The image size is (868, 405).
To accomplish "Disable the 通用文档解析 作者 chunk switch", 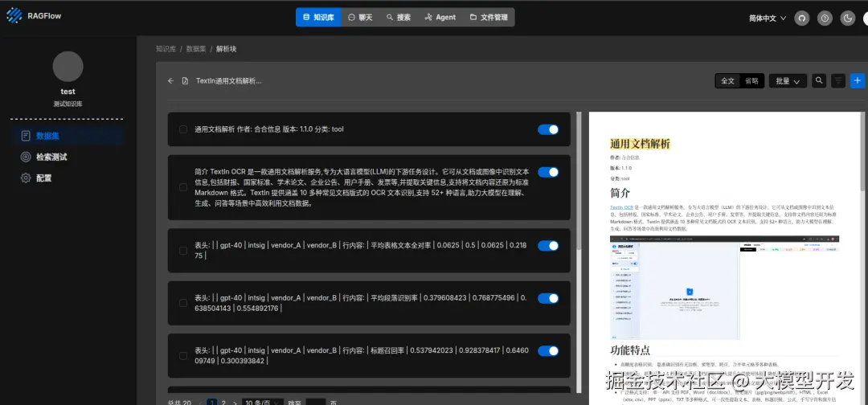I will coord(548,129).
